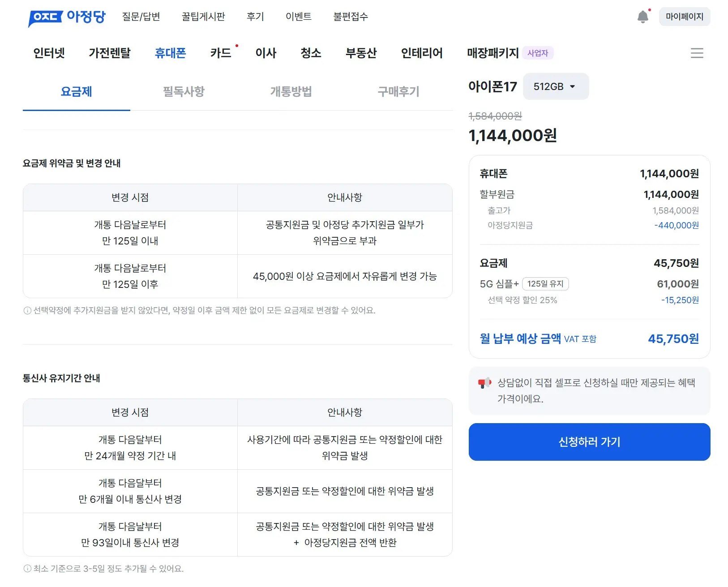Open the 512GB storage capacity dropdown
728x587 pixels.
click(x=556, y=86)
